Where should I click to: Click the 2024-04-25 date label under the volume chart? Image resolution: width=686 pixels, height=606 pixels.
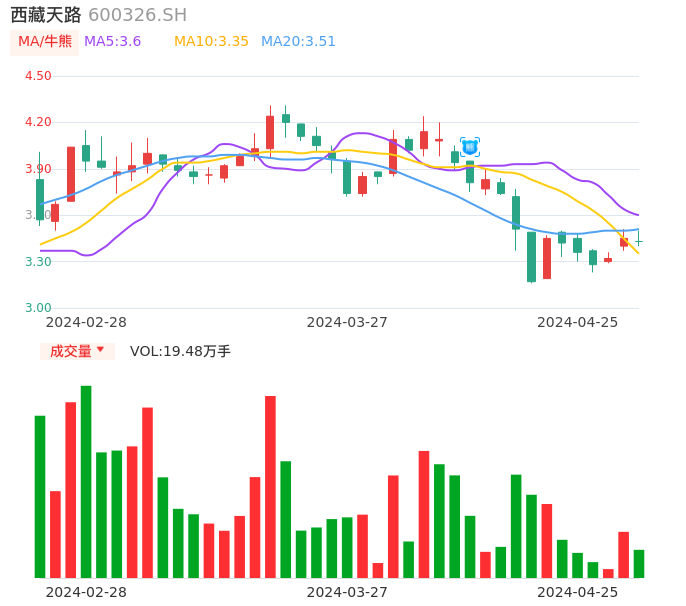pos(577,592)
